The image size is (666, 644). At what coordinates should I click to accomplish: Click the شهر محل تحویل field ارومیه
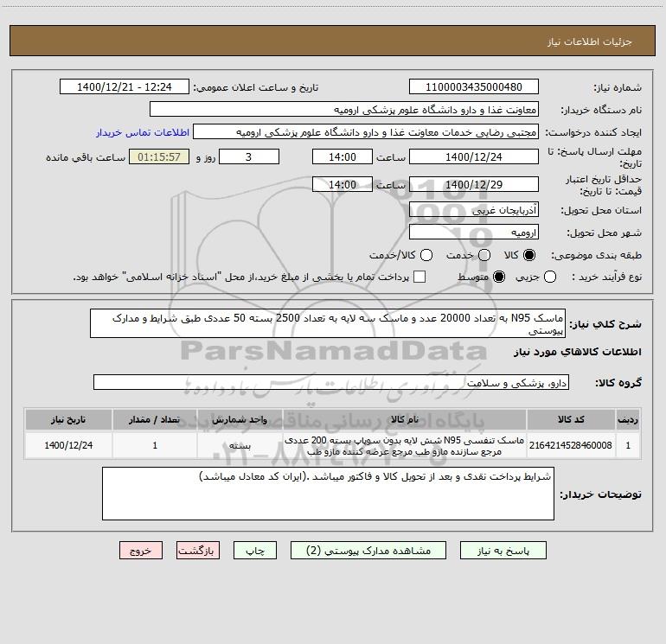click(474, 232)
